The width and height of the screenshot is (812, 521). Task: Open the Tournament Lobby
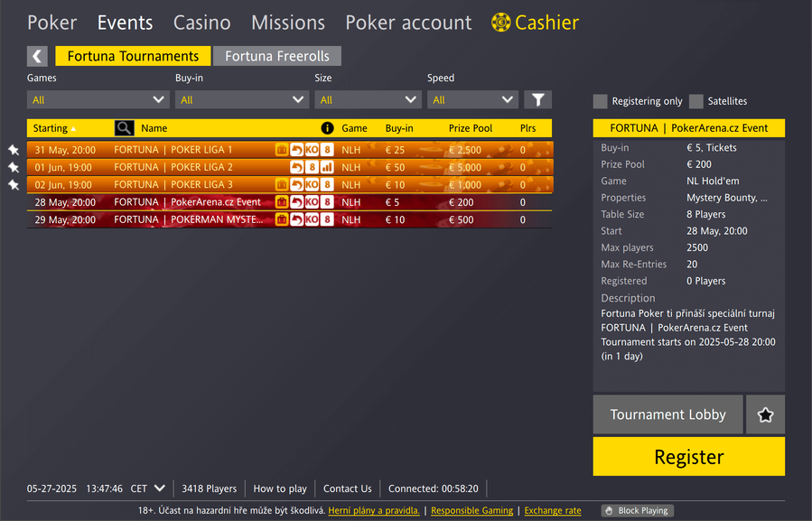(668, 414)
